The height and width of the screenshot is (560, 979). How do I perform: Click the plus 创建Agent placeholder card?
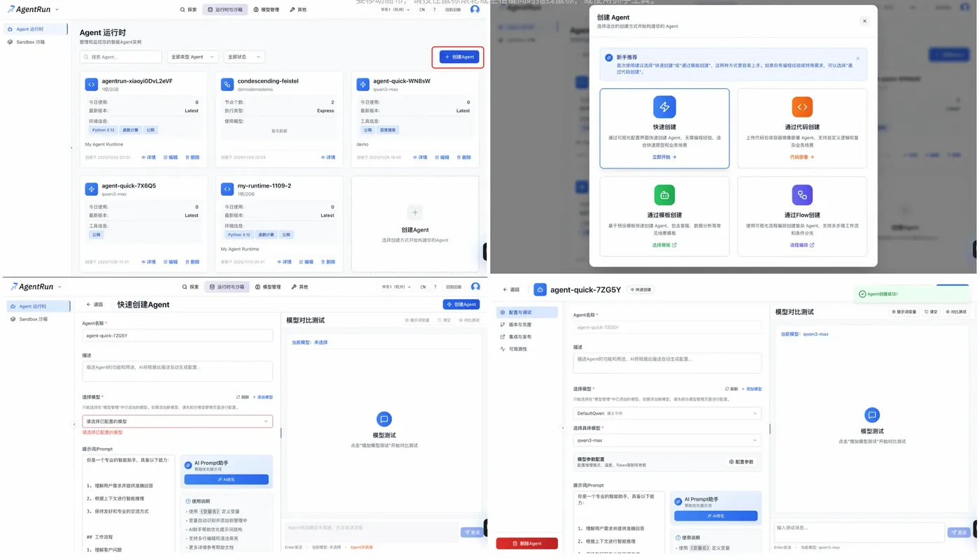coord(415,224)
